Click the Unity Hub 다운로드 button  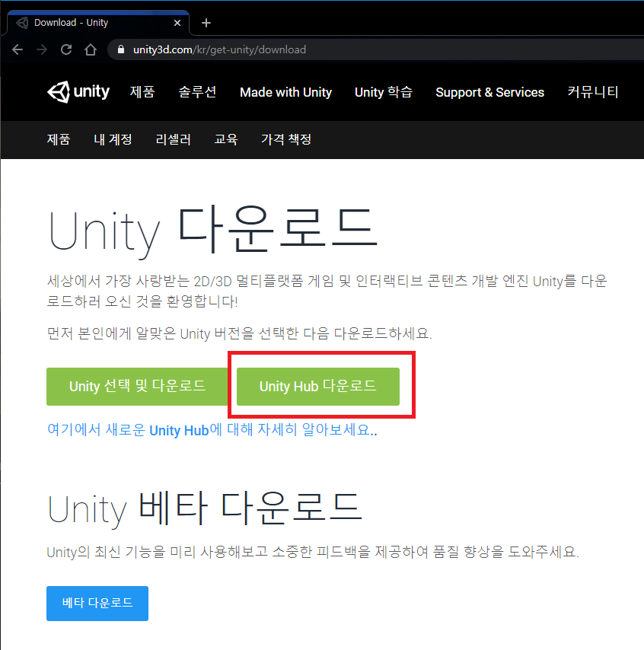(x=318, y=387)
